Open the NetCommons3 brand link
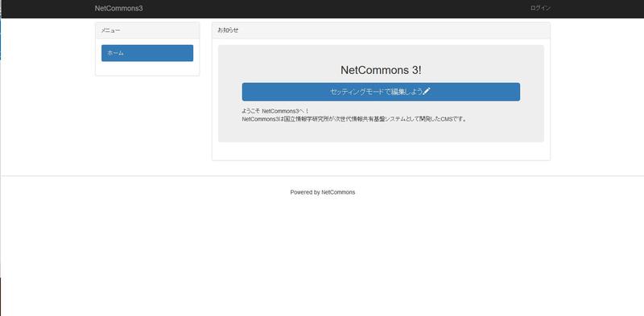This screenshot has height=316, width=644. [x=118, y=8]
